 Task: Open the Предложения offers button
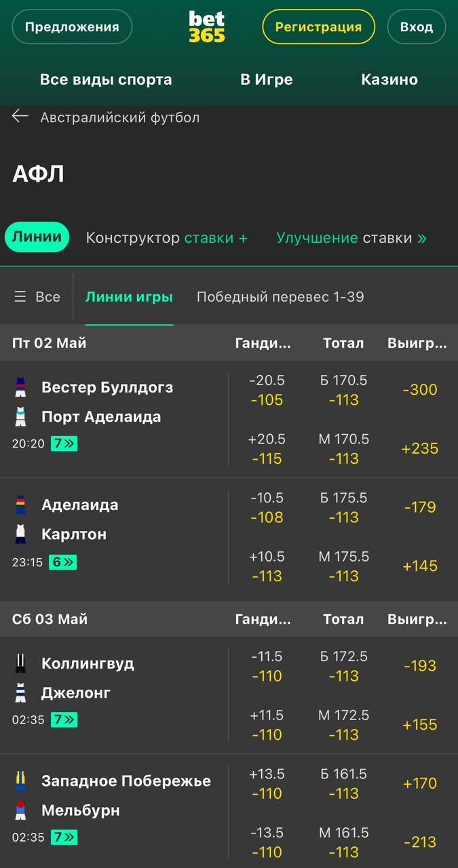[x=72, y=27]
